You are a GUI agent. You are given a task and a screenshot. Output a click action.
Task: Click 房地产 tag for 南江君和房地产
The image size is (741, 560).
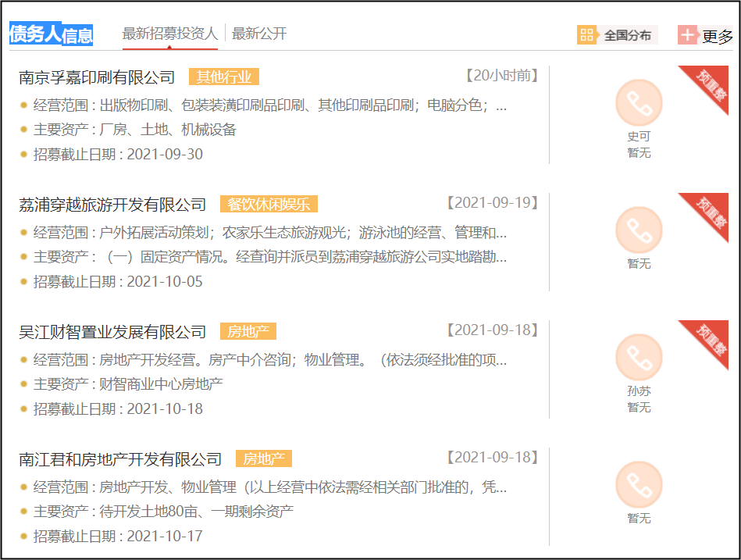(264, 458)
